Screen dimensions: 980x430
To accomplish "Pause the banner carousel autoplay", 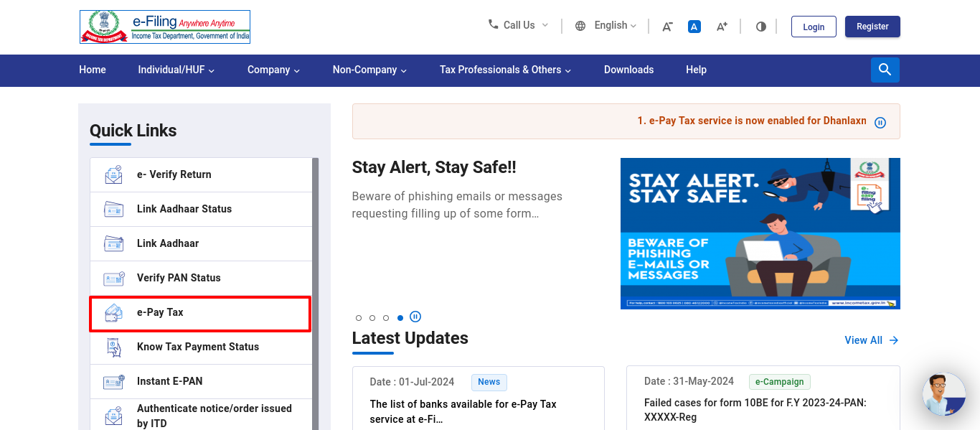I will [415, 317].
